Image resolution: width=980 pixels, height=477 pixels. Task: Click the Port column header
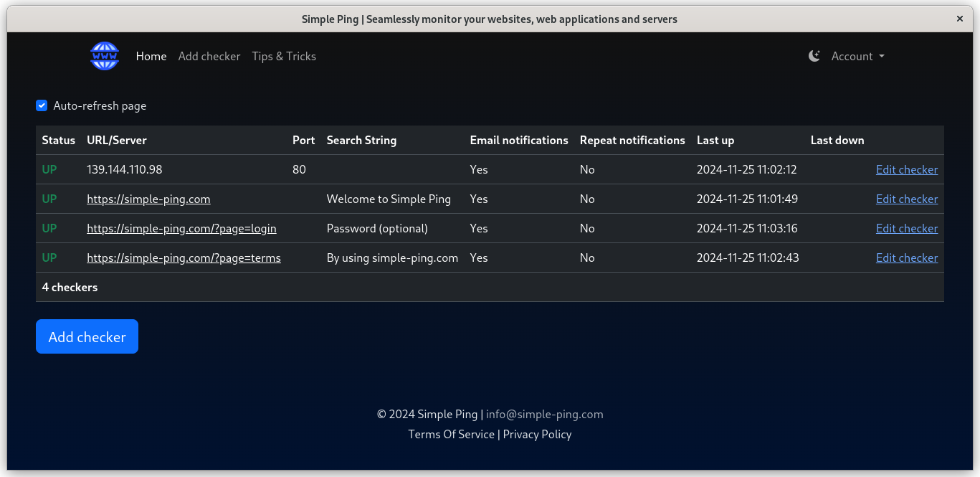(x=304, y=140)
